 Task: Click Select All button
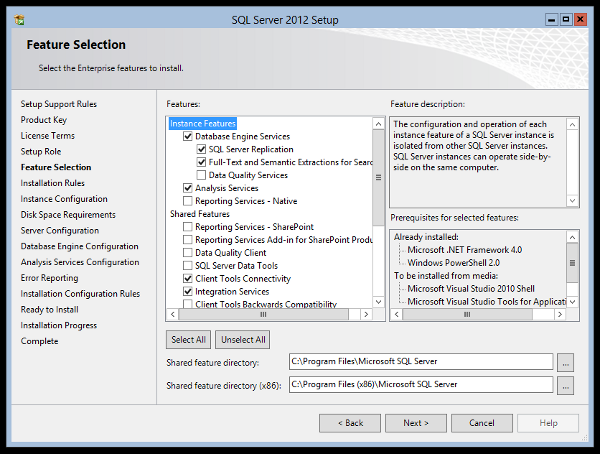188,340
